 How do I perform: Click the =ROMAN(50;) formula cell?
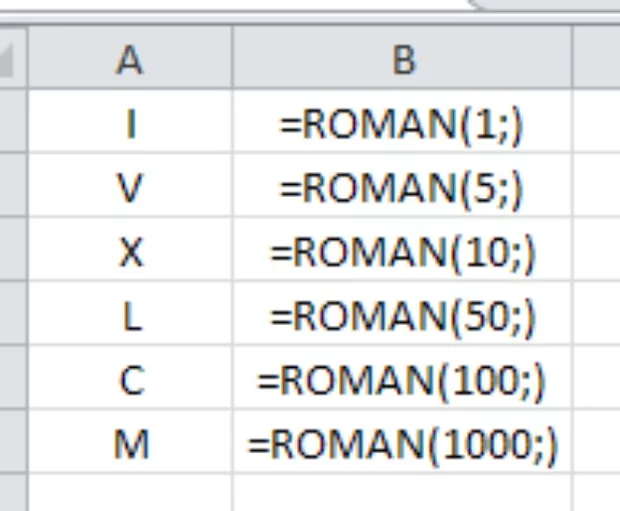tap(402, 316)
